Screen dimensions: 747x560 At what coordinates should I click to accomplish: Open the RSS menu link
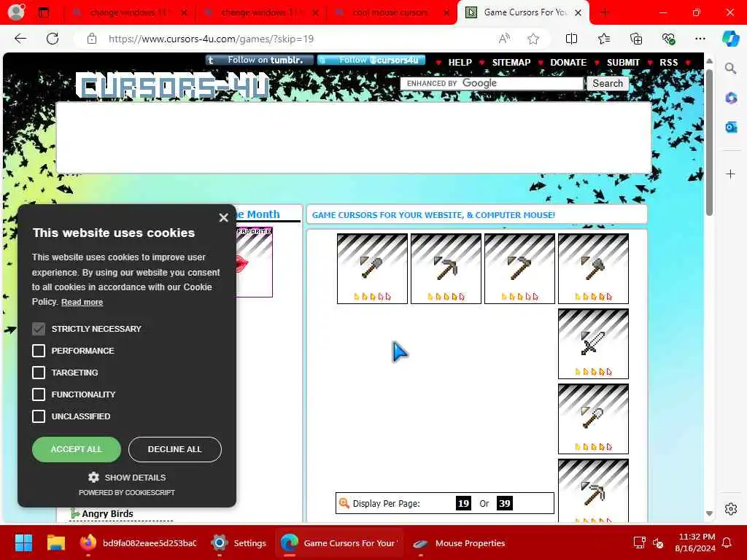(x=668, y=63)
